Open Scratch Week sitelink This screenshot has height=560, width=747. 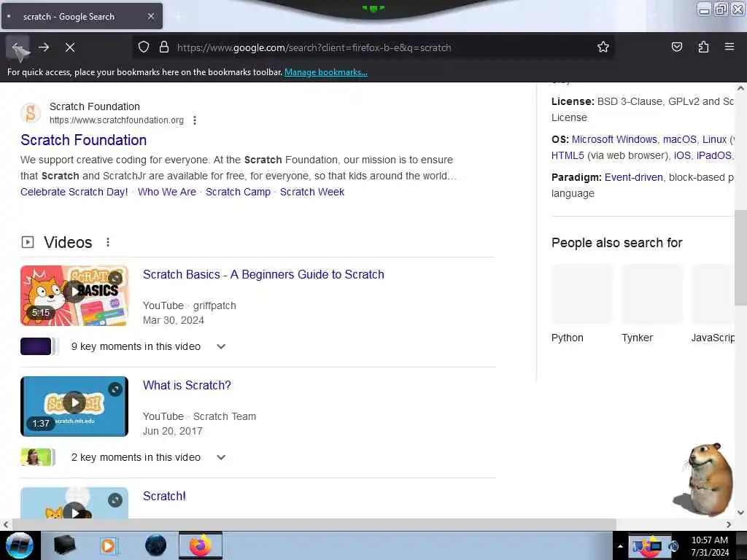coord(312,192)
